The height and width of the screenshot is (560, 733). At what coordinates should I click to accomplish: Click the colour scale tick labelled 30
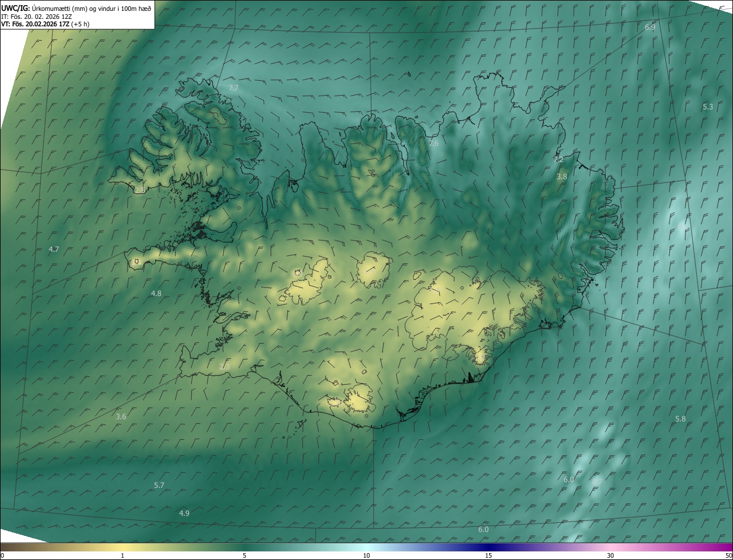pos(610,555)
